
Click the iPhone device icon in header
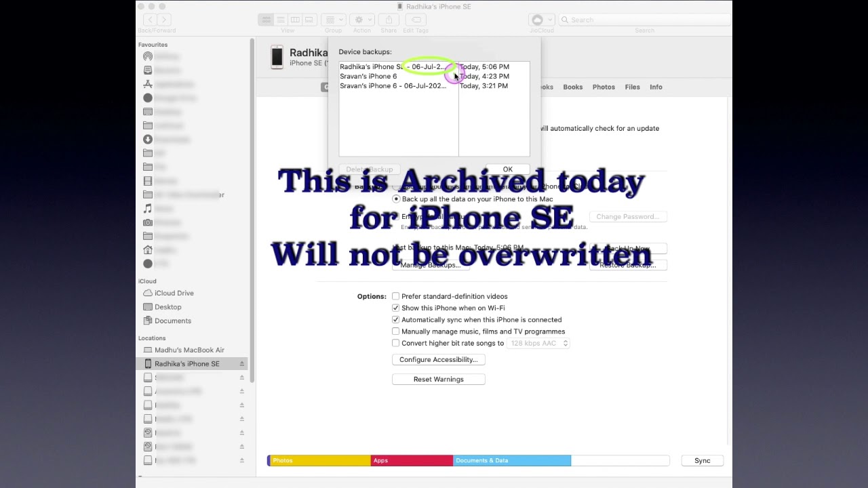pyautogui.click(x=277, y=57)
